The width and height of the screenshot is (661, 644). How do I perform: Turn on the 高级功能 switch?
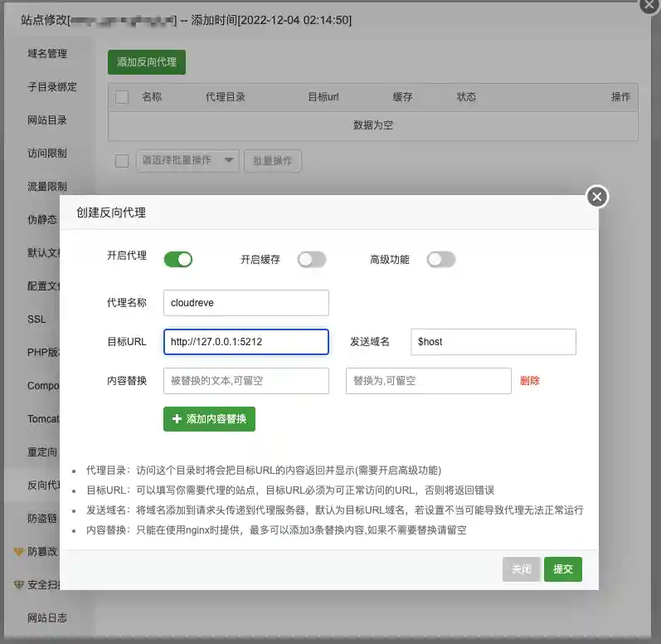(x=441, y=260)
